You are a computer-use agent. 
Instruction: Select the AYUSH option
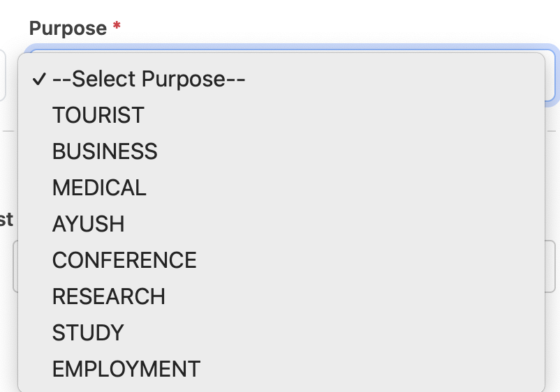tap(88, 224)
